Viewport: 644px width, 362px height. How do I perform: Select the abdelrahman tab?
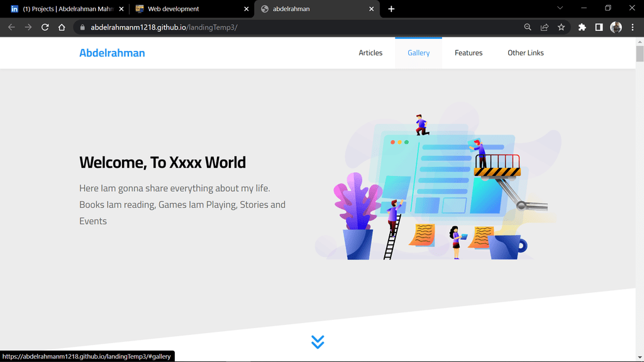[317, 9]
